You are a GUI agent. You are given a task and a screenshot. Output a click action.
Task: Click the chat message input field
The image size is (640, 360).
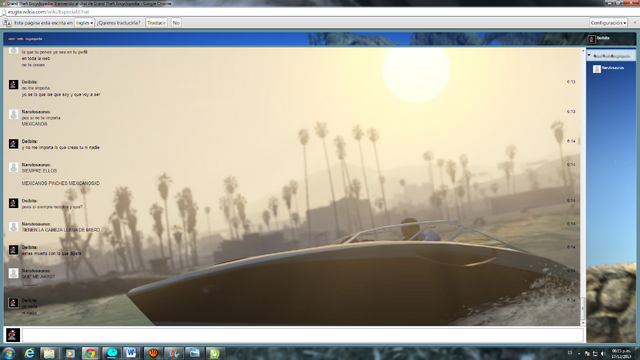coord(302,335)
